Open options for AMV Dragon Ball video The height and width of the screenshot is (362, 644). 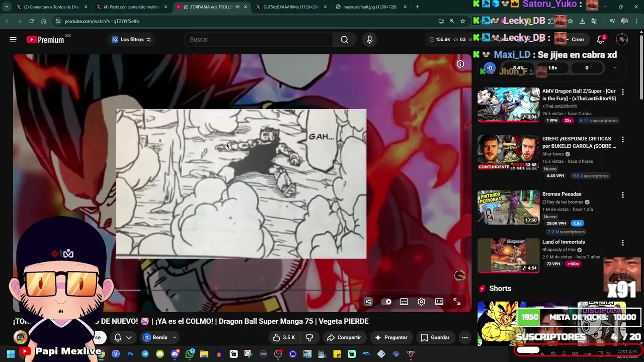point(623,92)
